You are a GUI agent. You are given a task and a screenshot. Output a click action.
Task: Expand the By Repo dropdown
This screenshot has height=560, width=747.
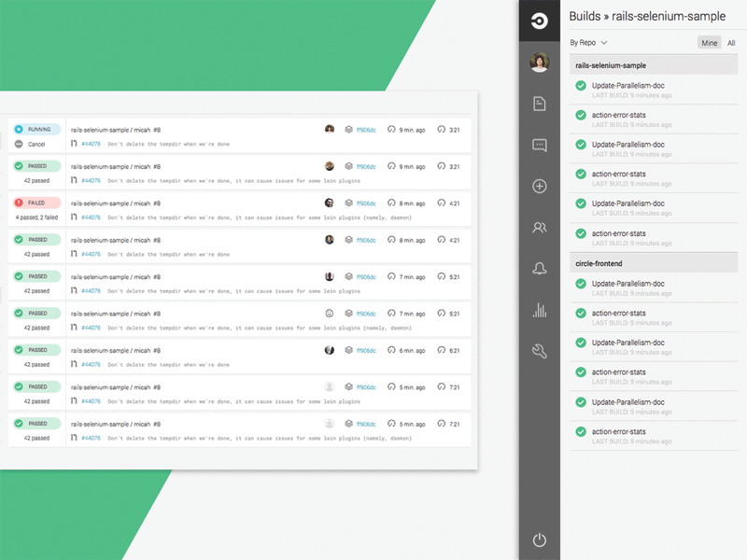[588, 43]
